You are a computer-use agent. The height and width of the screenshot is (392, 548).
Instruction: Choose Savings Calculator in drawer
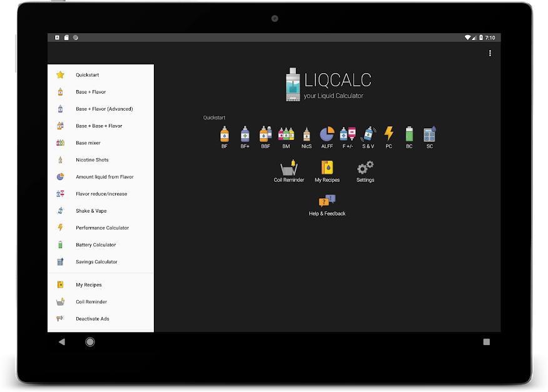tap(101, 262)
